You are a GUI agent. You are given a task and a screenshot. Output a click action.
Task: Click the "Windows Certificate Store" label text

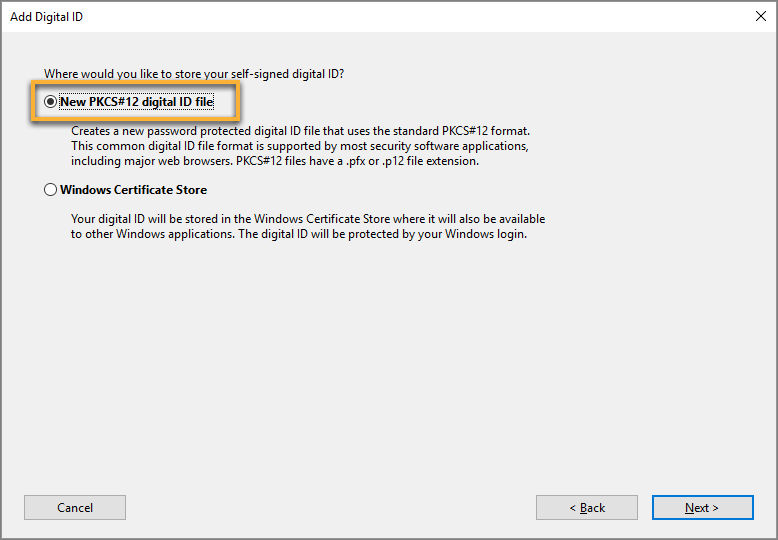point(133,190)
